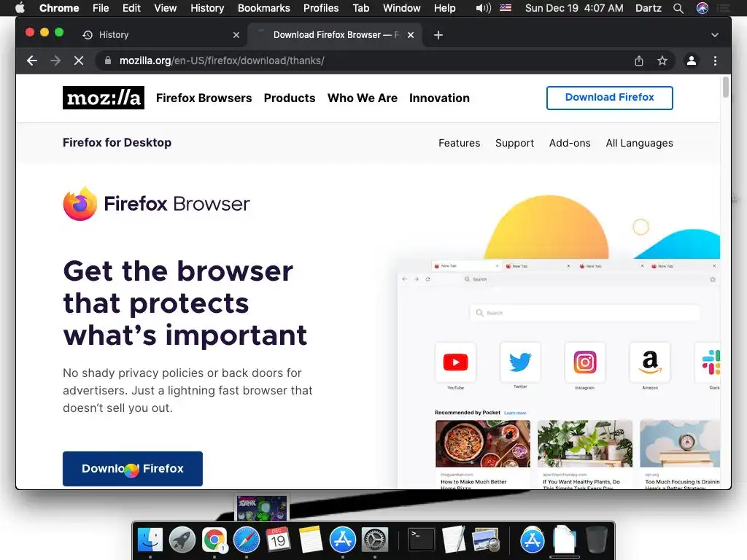Open the View menu
747x560 pixels.
(166, 8)
